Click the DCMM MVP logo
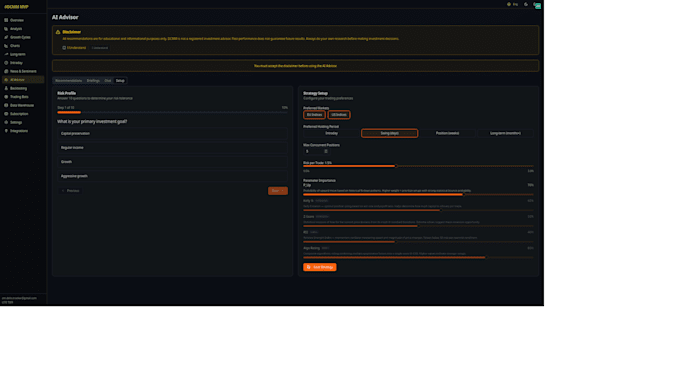Image resolution: width=680 pixels, height=383 pixels. click(x=16, y=7)
